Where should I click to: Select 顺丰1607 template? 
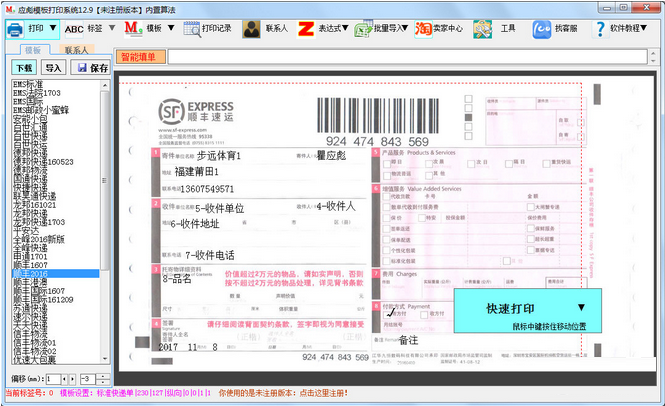(x=30, y=265)
